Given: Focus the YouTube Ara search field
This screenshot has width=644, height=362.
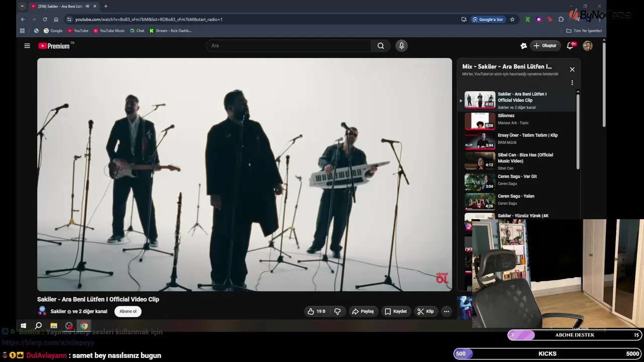Looking at the screenshot, I should [x=289, y=46].
